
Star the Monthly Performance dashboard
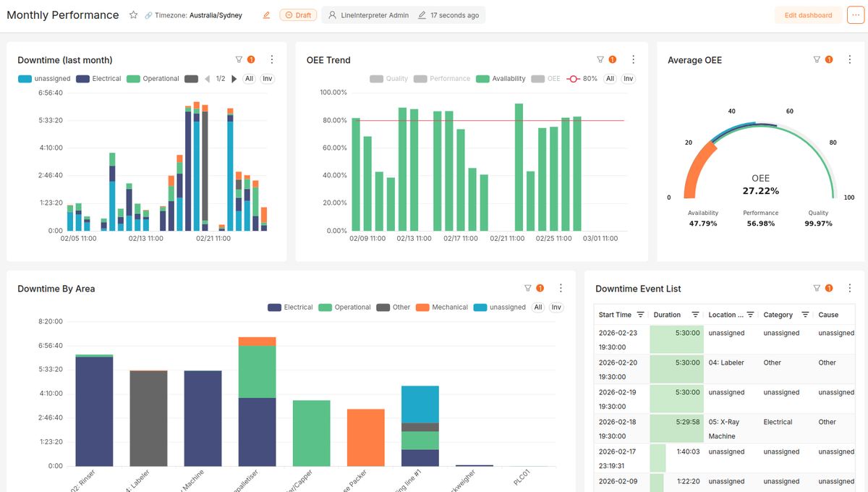pos(135,14)
